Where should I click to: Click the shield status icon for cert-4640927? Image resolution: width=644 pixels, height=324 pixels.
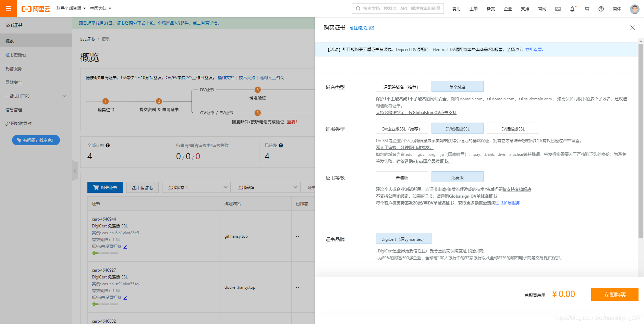pos(94,304)
